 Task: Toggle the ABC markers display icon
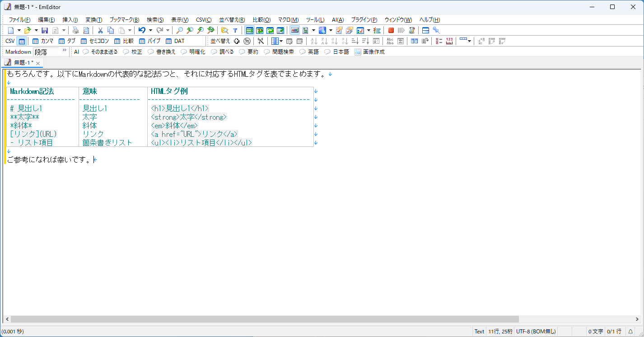click(295, 30)
